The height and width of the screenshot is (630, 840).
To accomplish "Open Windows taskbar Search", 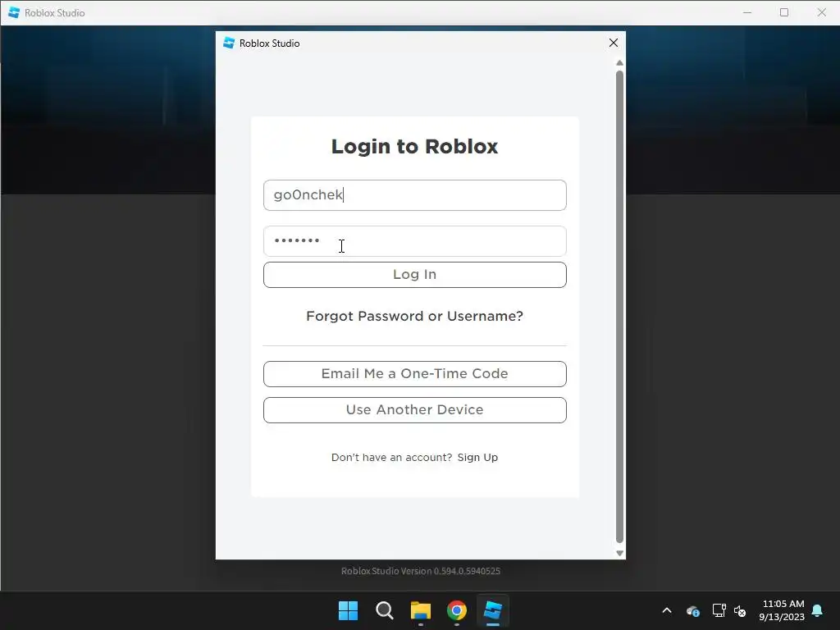I will [x=384, y=610].
